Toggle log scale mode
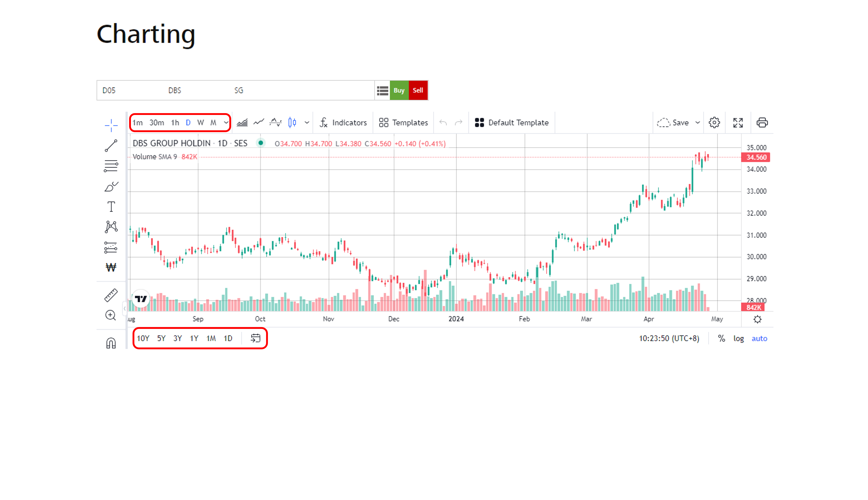Image resolution: width=868 pixels, height=500 pixels. 738,339
